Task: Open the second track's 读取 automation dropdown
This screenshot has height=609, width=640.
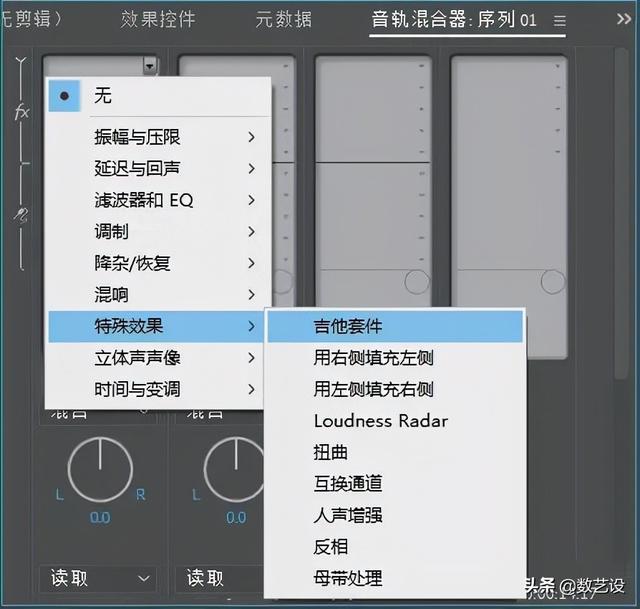Action: click(x=218, y=578)
